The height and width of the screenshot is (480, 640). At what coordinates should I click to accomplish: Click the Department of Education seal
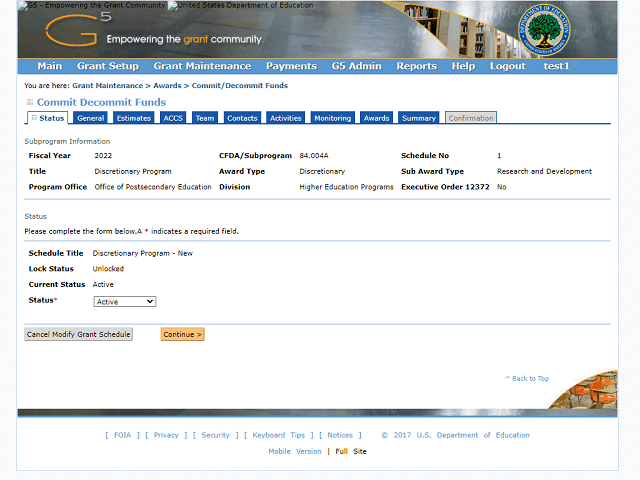544,30
